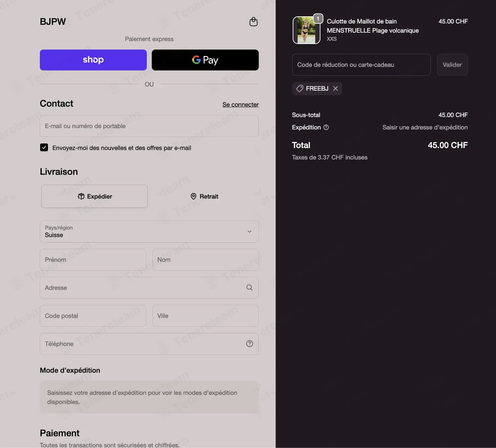Viewport: 496px width, 448px height.
Task: Click the Paiement express label
Action: pos(149,39)
